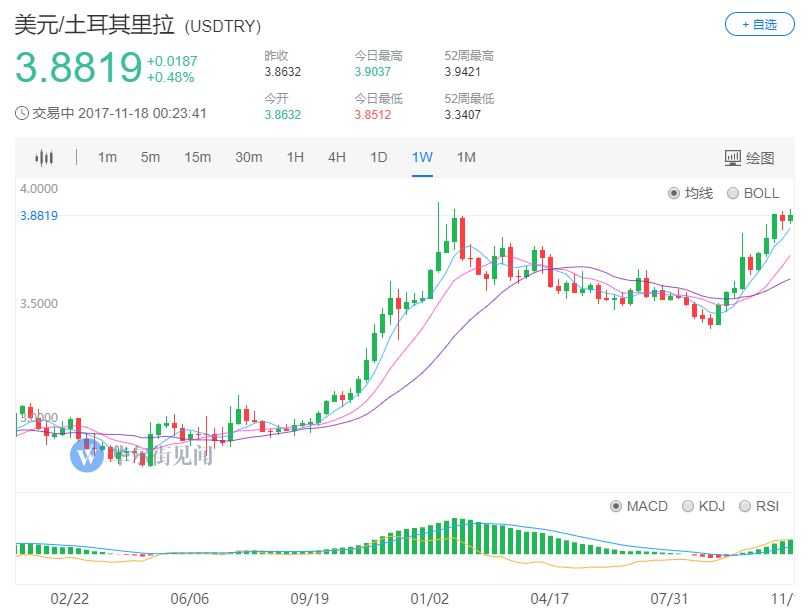Switch to 1M monthly timeframe
The height and width of the screenshot is (615, 809).
pyautogui.click(x=466, y=157)
